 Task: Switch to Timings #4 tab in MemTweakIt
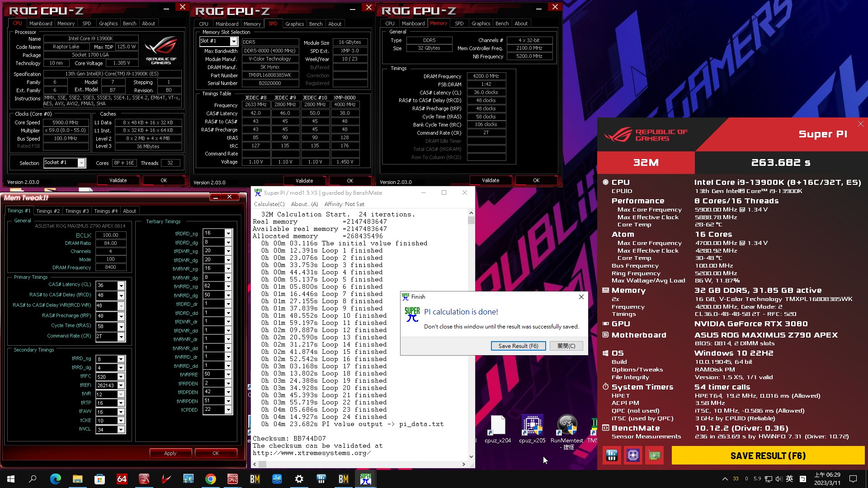pyautogui.click(x=106, y=211)
